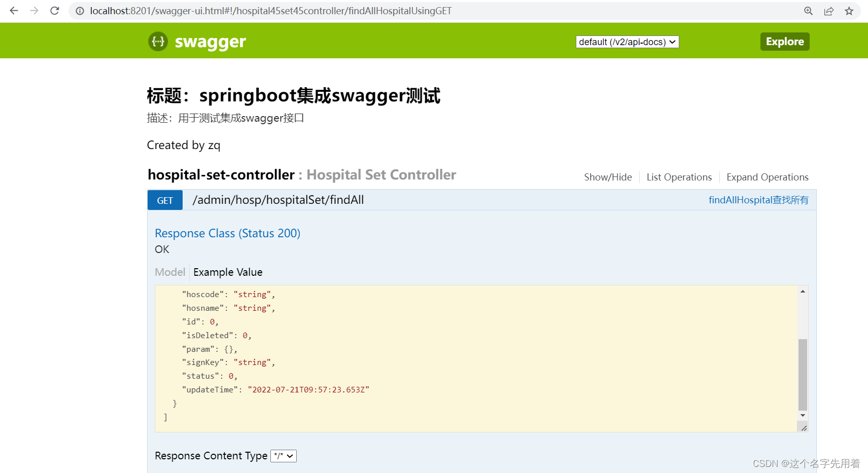Click the swagger title text
This screenshot has height=473, width=868.
tap(210, 42)
